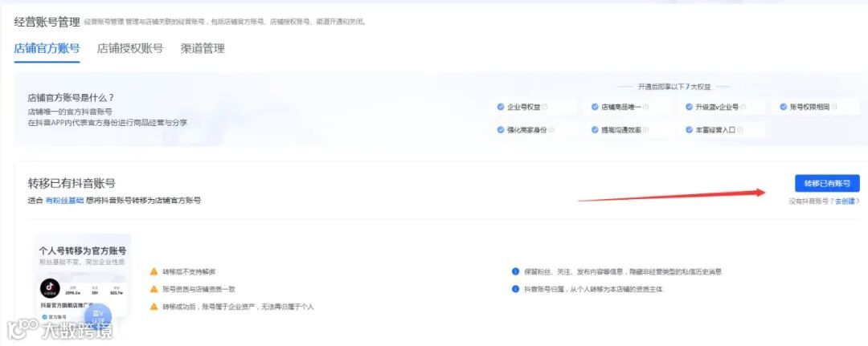Click the check icon beside 丰富经营入口
The height and width of the screenshot is (346, 868).
[x=690, y=130]
